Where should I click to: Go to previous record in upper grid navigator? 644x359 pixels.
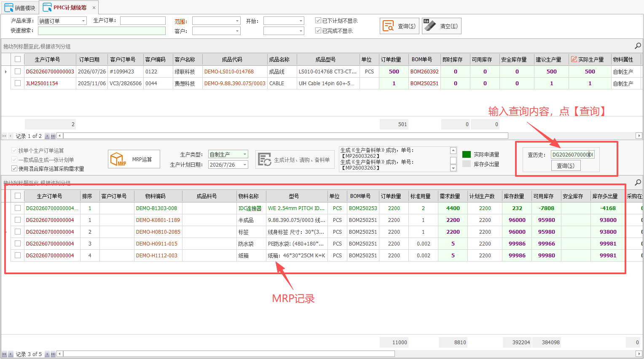click(x=11, y=136)
